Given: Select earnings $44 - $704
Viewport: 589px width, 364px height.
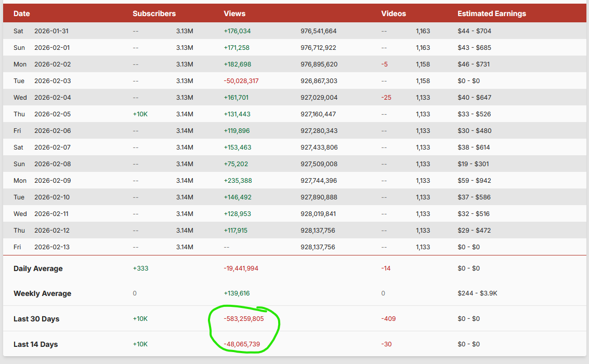Looking at the screenshot, I should (474, 31).
